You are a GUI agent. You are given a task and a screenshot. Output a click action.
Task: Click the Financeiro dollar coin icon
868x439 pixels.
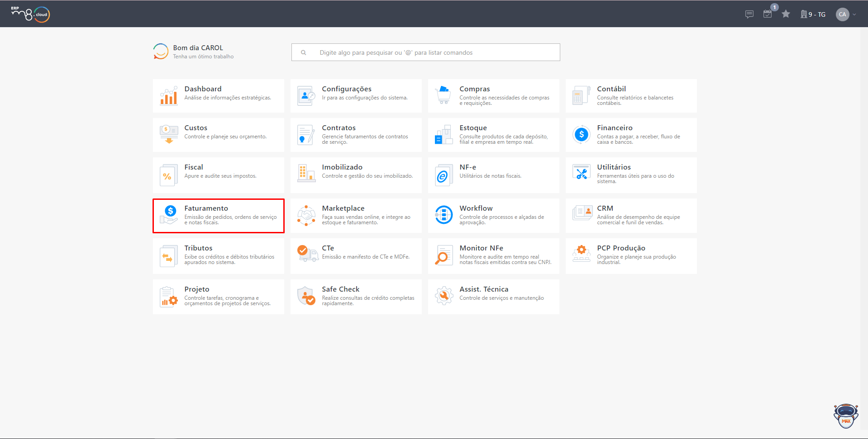tap(582, 134)
